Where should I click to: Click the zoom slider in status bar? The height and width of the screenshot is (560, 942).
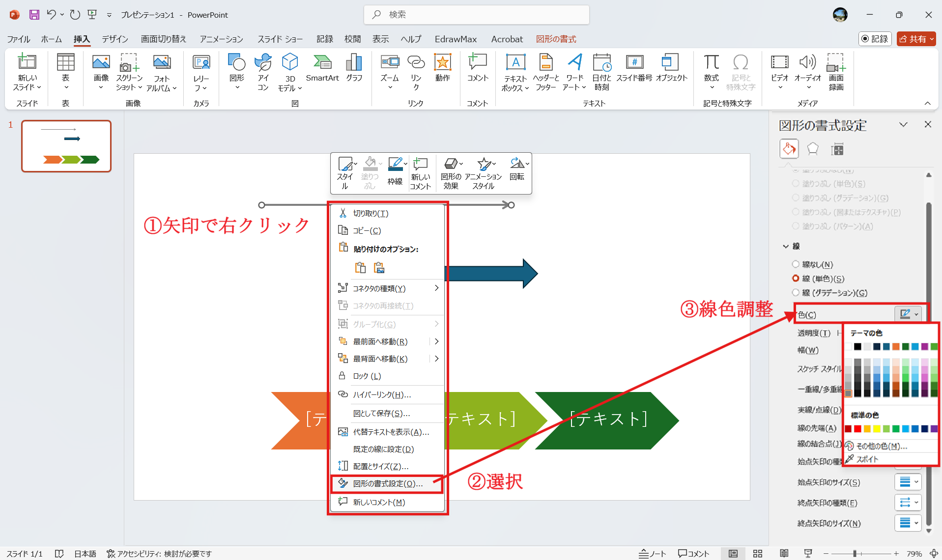click(x=861, y=554)
